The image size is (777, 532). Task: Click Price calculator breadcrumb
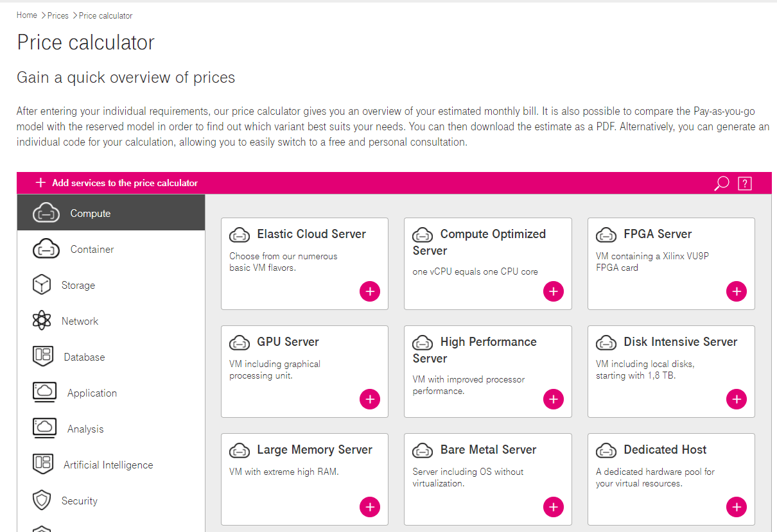point(106,15)
